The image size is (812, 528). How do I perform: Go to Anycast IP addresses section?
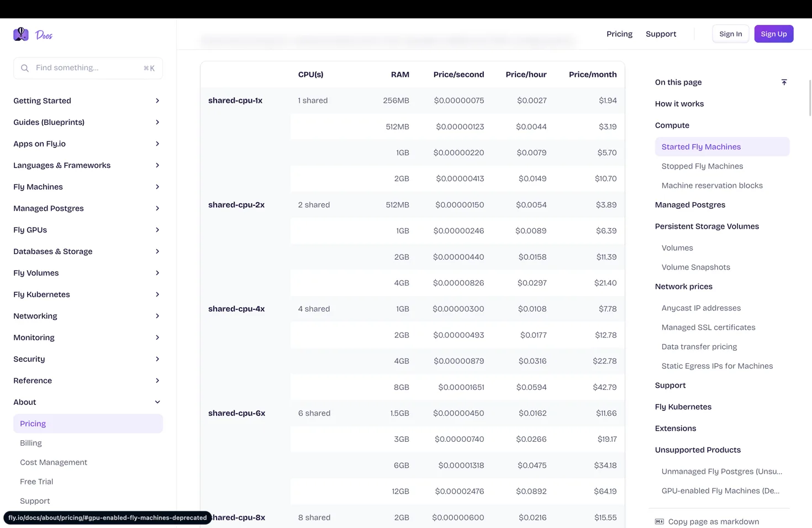[x=701, y=308]
